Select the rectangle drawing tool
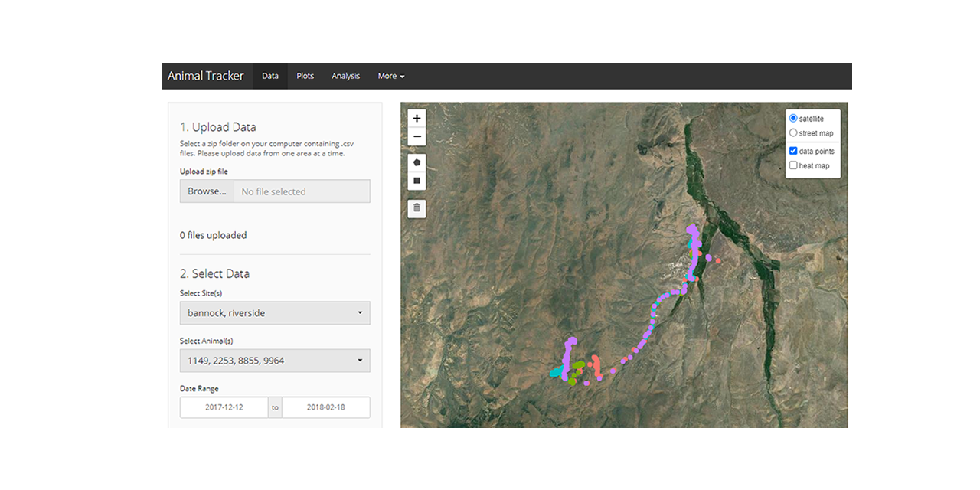 416,179
